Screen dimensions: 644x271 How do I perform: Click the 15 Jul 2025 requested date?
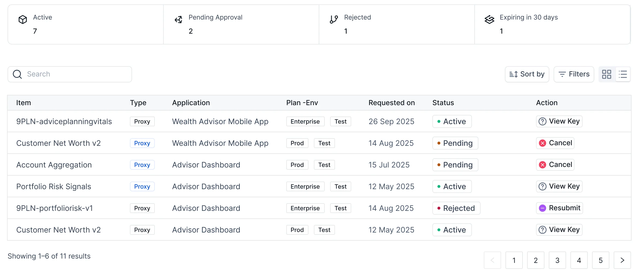pos(389,165)
